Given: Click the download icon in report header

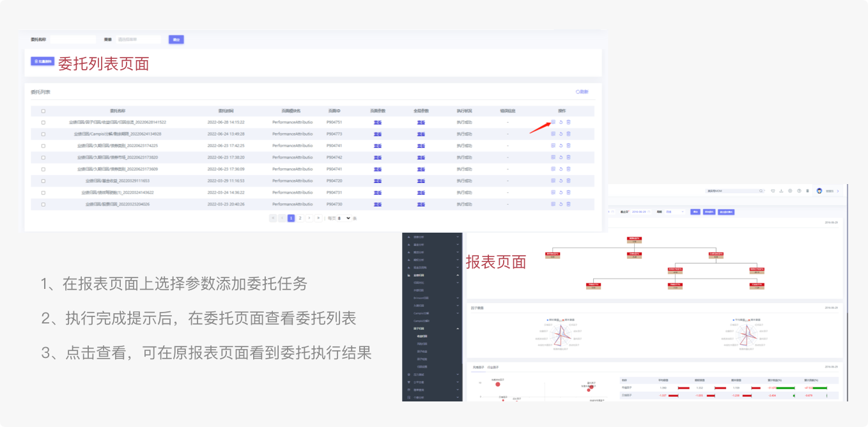Looking at the screenshot, I should (781, 191).
